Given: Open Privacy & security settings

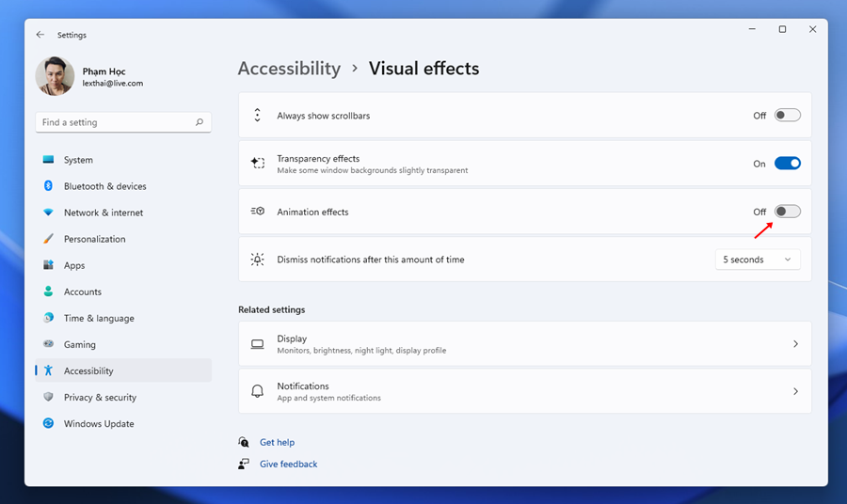Looking at the screenshot, I should [123, 397].
